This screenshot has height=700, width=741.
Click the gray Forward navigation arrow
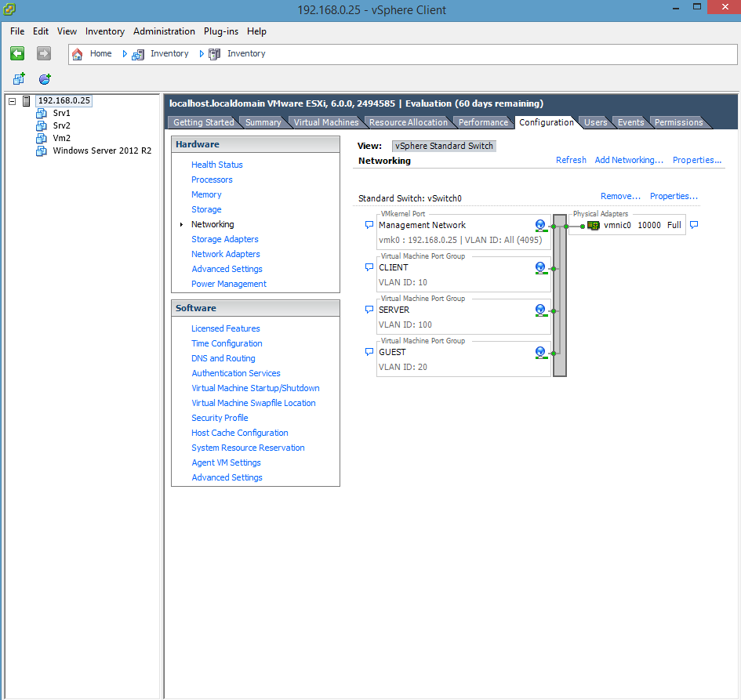44,53
